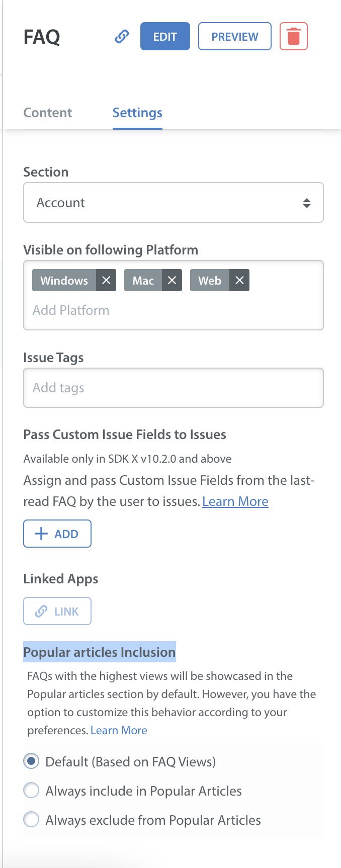Remove the Windows platform tag
Screen dimensions: 341x868
[106, 280]
